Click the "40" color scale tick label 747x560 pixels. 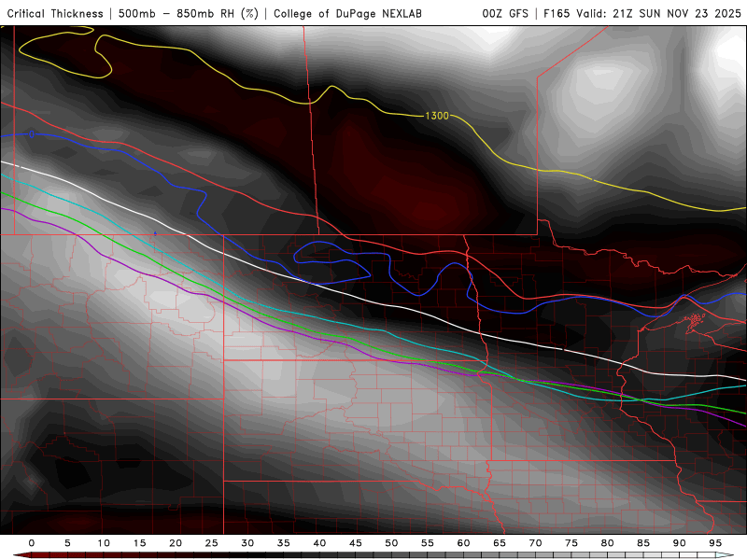(x=319, y=543)
